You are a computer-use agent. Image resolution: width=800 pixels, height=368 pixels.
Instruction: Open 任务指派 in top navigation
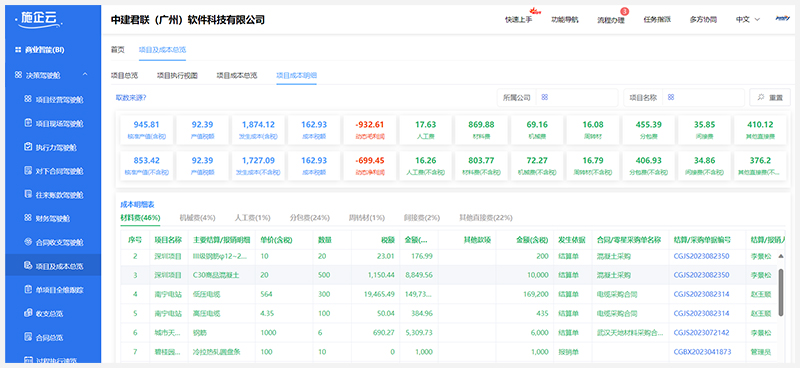click(657, 19)
